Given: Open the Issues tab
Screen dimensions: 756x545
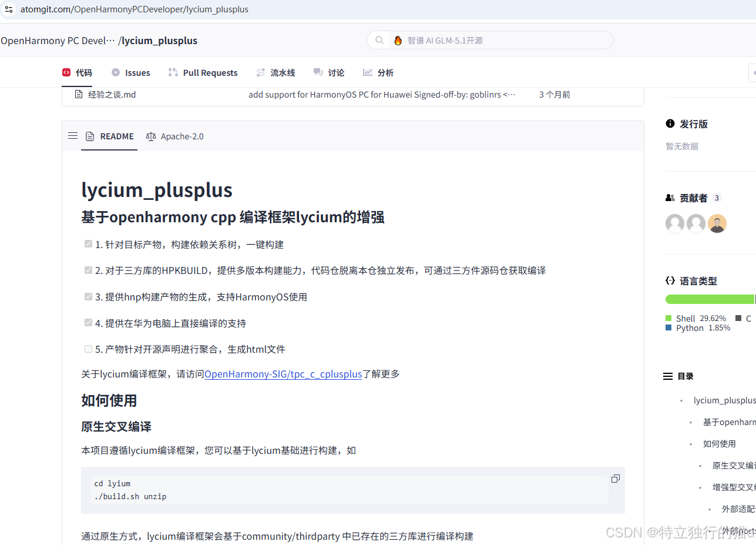Looking at the screenshot, I should [130, 73].
